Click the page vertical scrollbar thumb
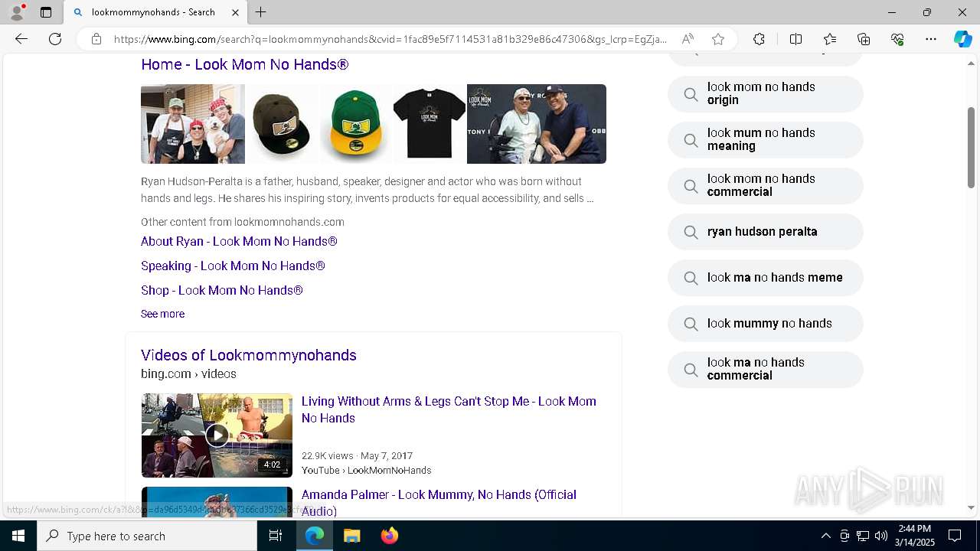Viewport: 980px width, 551px height. (x=971, y=148)
